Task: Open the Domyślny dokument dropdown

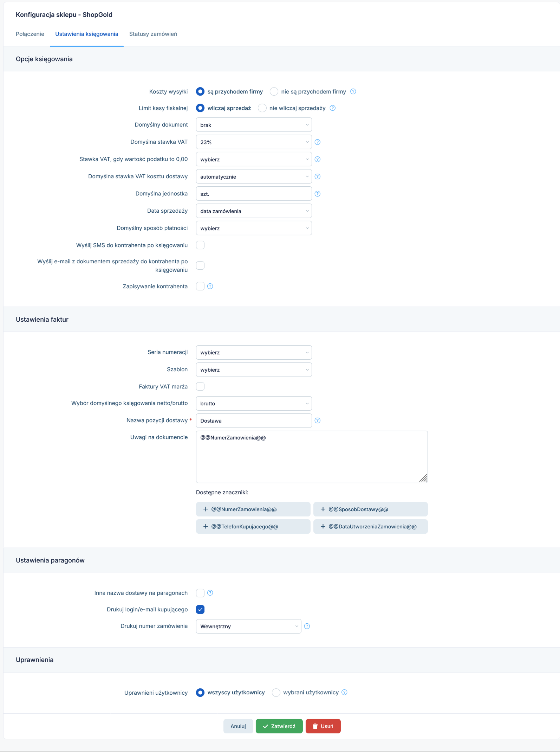Action: click(254, 125)
